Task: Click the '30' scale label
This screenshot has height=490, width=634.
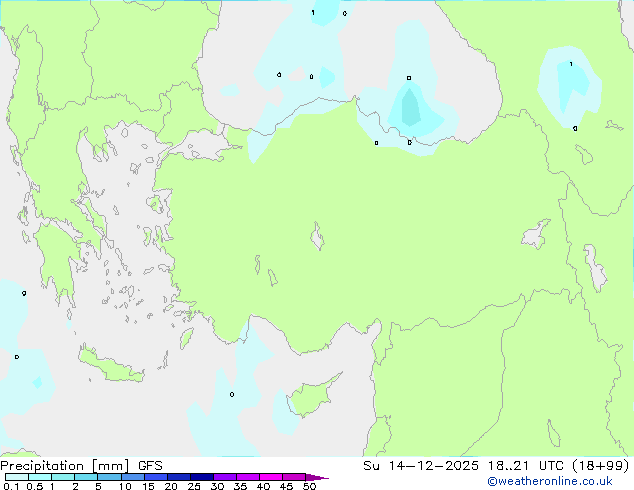Action: (217, 486)
